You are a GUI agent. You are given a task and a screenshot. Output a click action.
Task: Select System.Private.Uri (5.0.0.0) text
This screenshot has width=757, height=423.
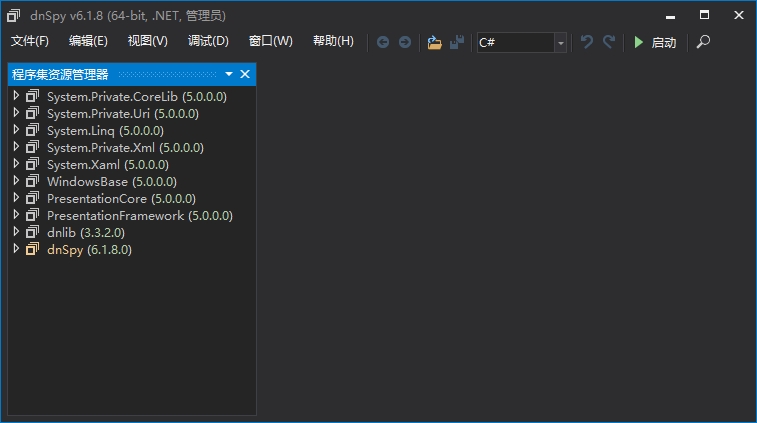click(123, 113)
